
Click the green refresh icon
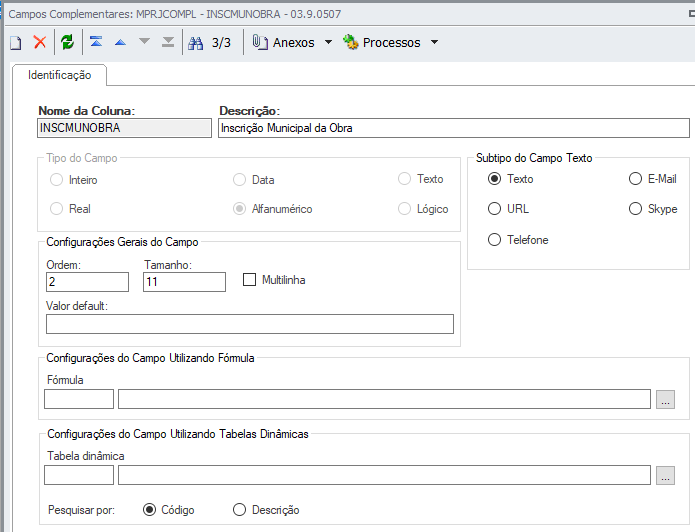pyautogui.click(x=67, y=42)
